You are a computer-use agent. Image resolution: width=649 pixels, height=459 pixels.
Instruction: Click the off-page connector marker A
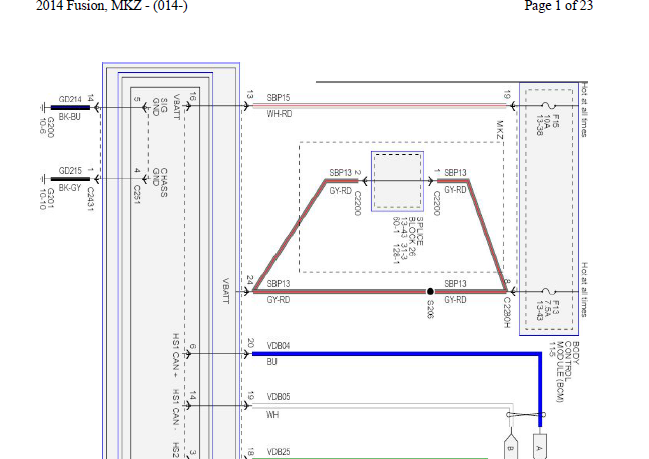tap(539, 447)
